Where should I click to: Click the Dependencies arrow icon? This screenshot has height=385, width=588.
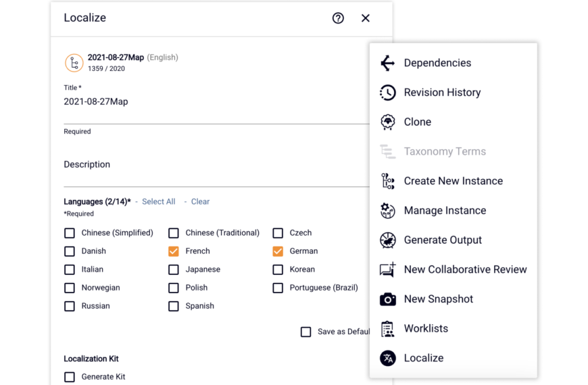coord(387,63)
